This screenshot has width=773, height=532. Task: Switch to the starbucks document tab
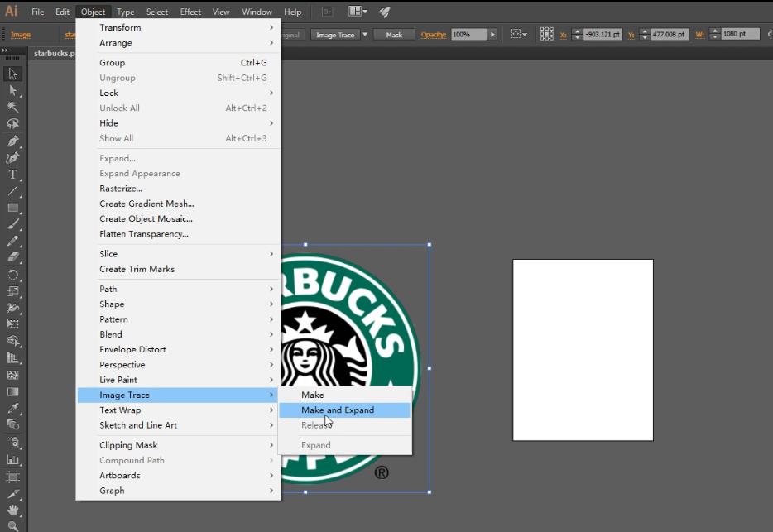[x=54, y=53]
